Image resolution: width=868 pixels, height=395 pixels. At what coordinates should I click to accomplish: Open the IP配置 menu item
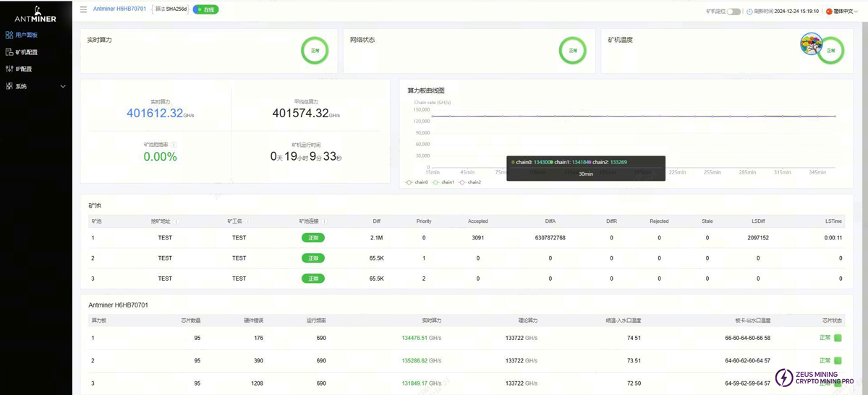pyautogui.click(x=19, y=69)
